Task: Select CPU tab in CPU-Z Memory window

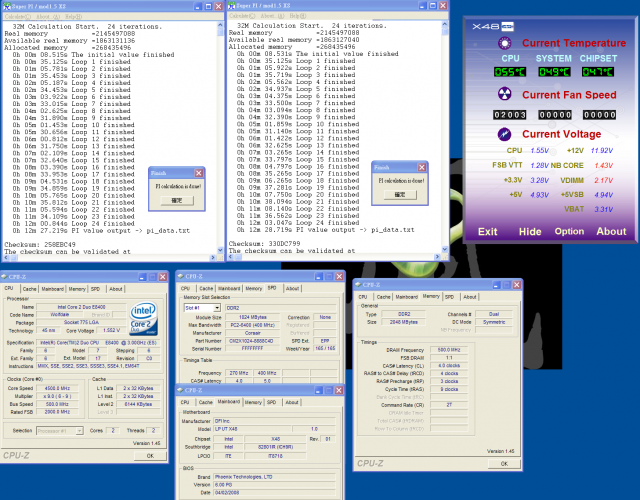Action: tap(363, 297)
